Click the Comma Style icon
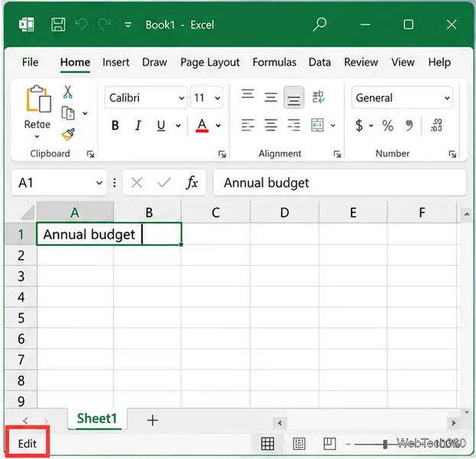Screen dimensions: 476x459 tap(410, 124)
